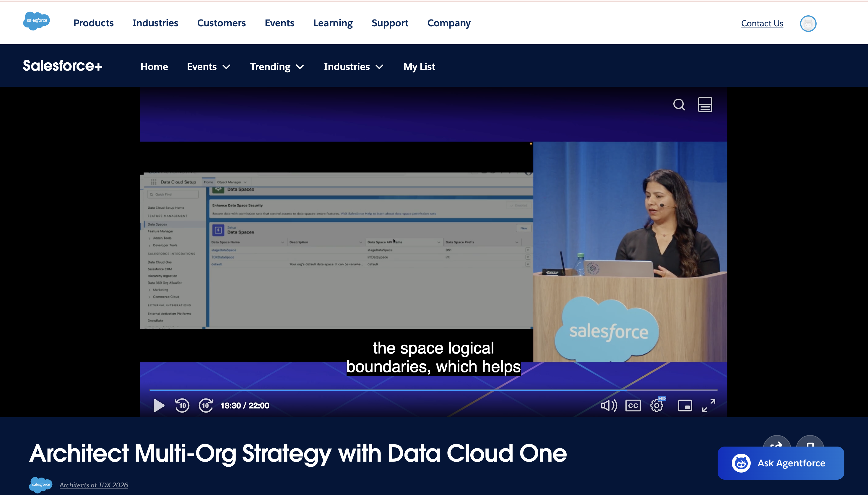Open the Learning menu
Viewport: 868px width, 495px height.
(x=333, y=23)
